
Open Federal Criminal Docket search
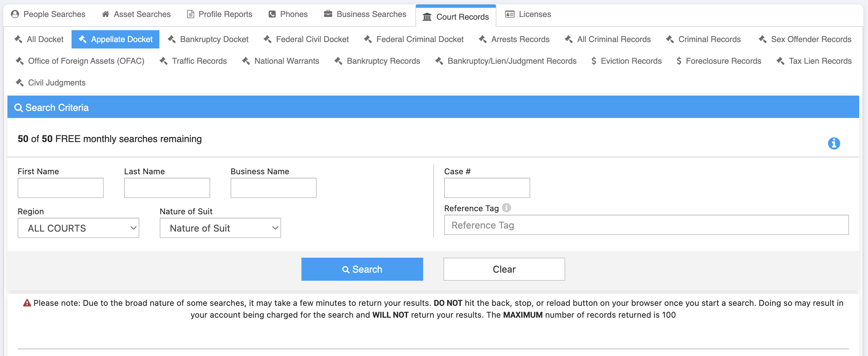(414, 39)
